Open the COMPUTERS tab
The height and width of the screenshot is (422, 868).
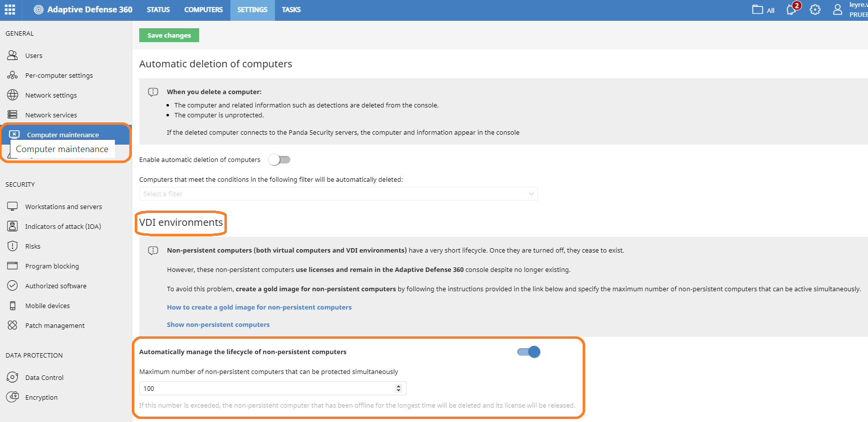[203, 9]
